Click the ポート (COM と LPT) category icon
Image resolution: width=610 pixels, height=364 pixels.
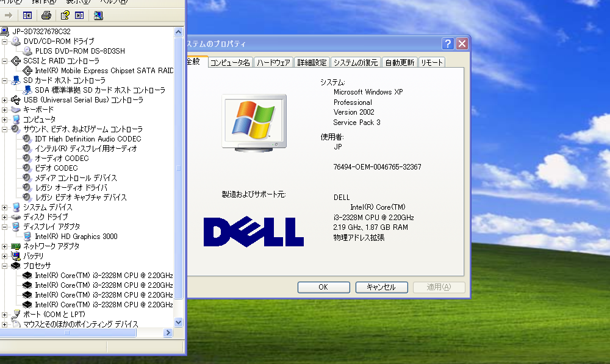click(16, 314)
